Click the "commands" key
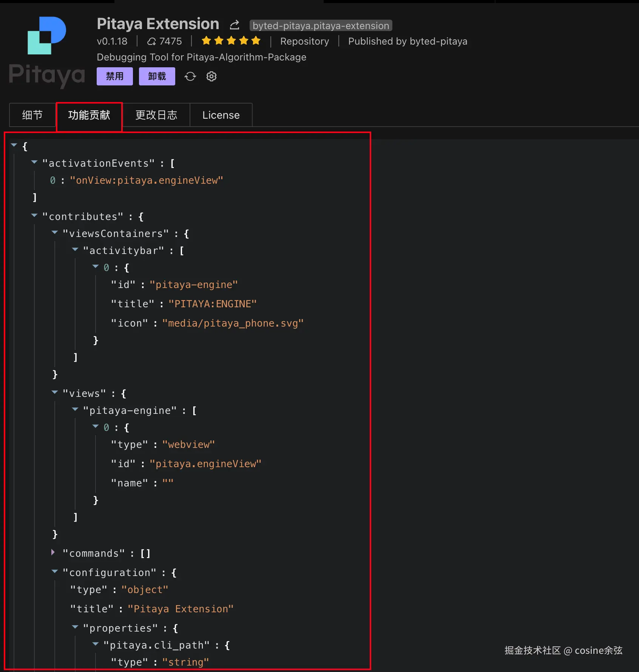 (x=94, y=553)
